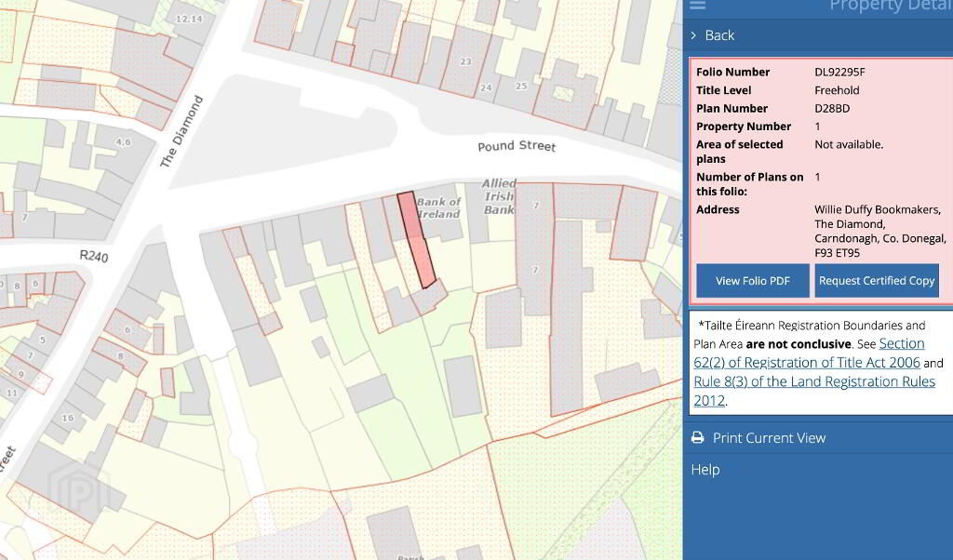Viewport: 953px width, 560px height.
Task: Click the Allied Irish Bank map label
Action: click(x=499, y=196)
